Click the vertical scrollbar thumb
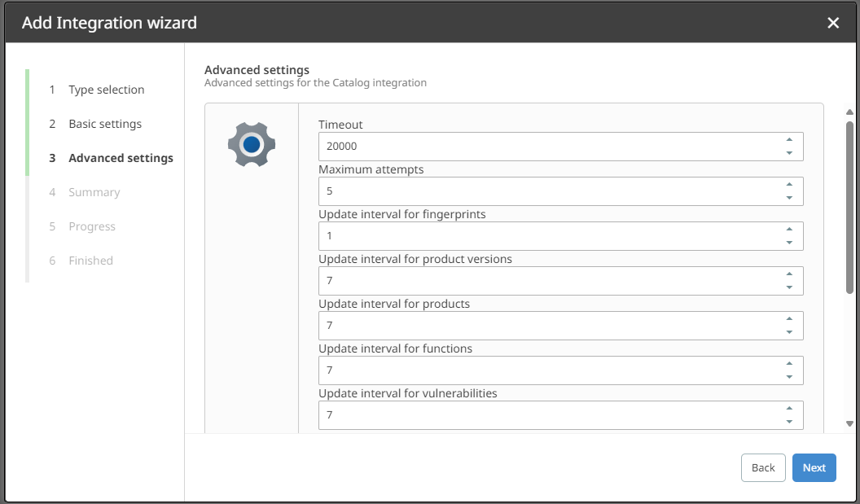This screenshot has width=860, height=504. coord(849,208)
